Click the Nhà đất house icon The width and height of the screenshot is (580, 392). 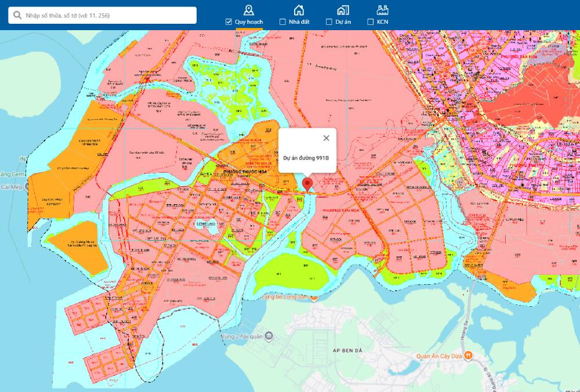(299, 10)
